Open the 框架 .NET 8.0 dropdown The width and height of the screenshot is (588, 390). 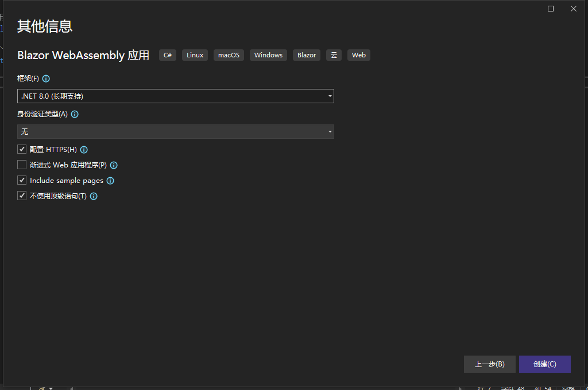pos(176,96)
